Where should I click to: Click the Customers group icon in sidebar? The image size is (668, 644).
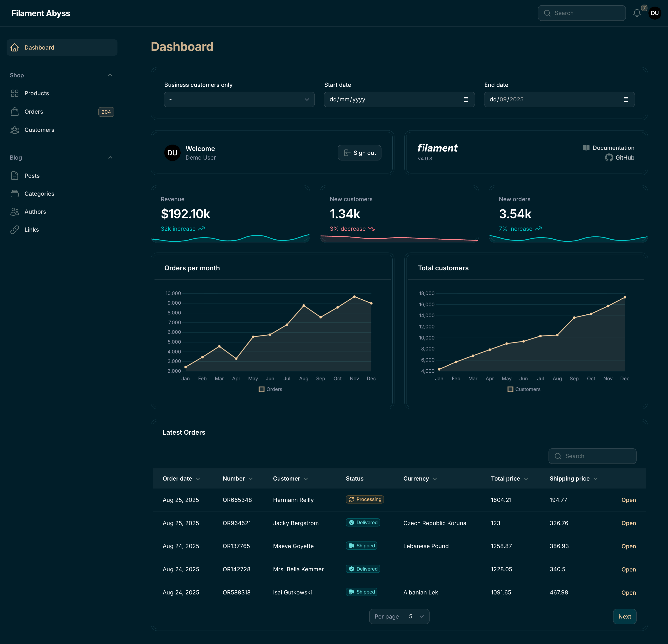[15, 130]
